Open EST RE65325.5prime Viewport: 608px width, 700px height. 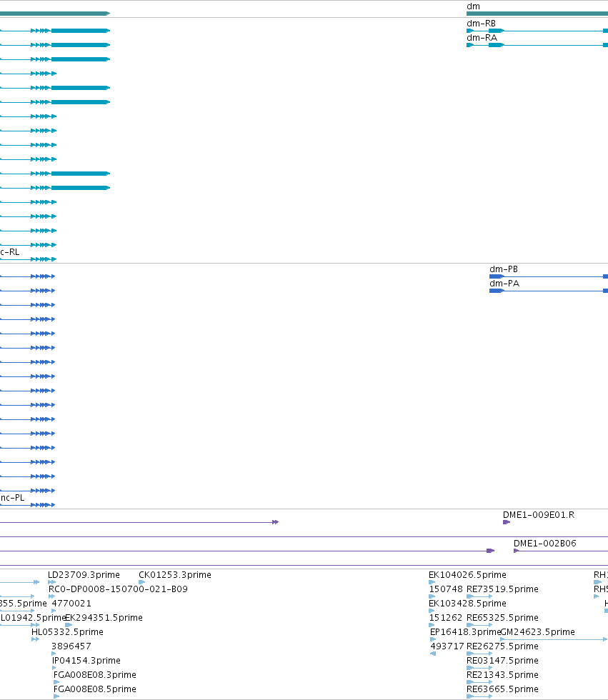point(502,617)
